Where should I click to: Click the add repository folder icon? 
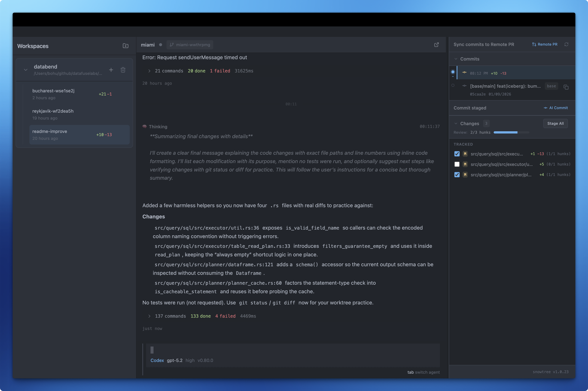point(126,46)
